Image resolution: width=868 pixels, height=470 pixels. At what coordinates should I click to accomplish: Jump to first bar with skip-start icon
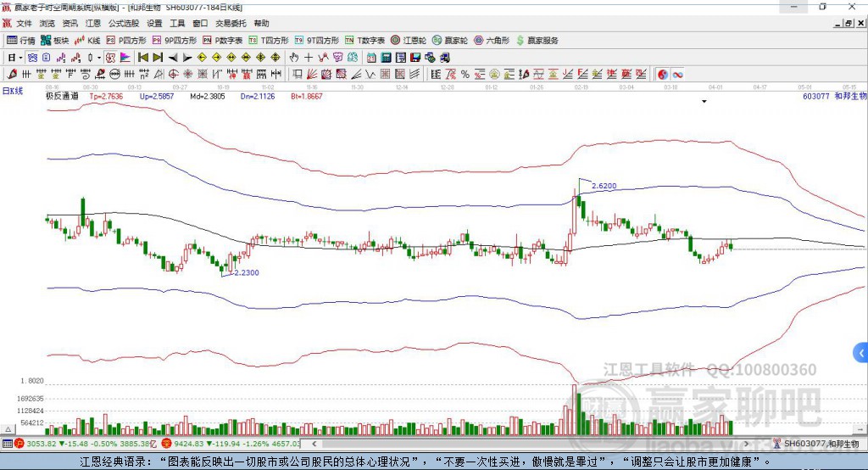point(143,58)
